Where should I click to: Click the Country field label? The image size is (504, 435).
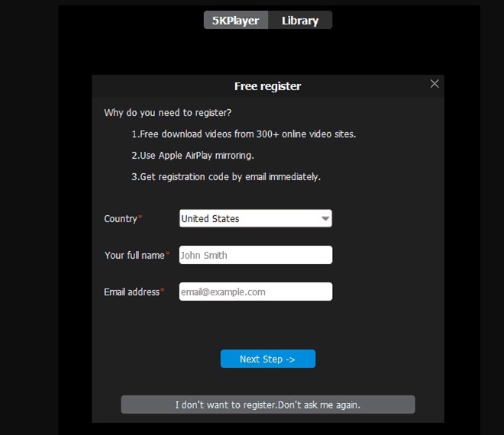(x=121, y=219)
